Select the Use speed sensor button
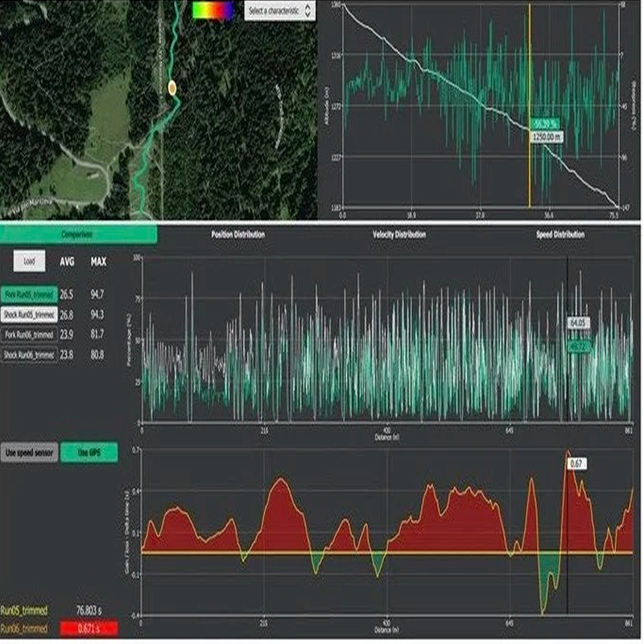 [28, 452]
